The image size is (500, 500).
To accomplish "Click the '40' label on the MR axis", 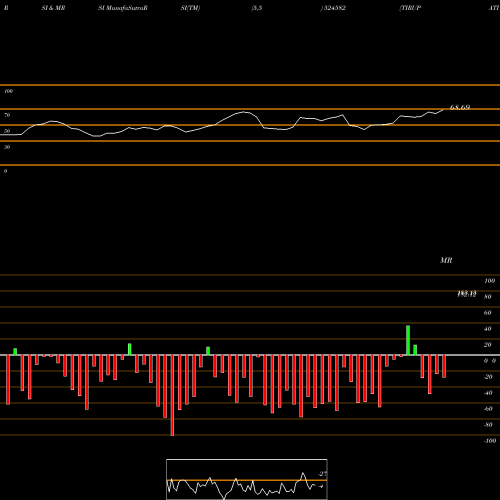I will (x=488, y=329).
